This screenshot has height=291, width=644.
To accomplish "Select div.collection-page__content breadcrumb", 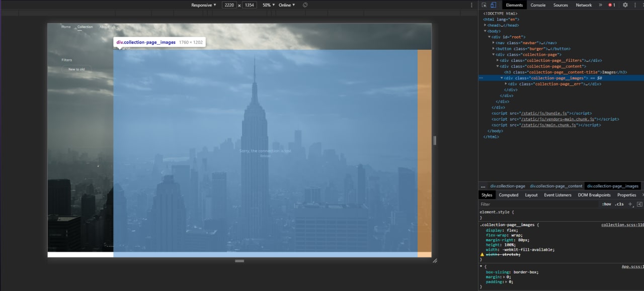I will pos(556,186).
